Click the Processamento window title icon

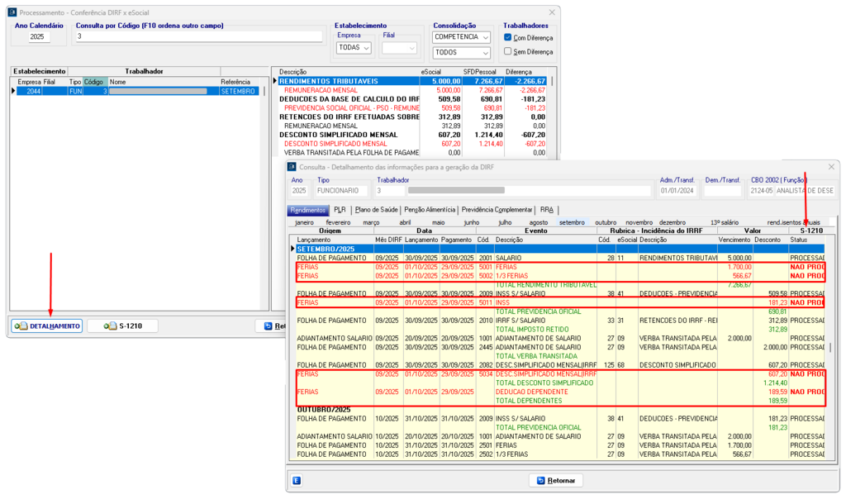[x=12, y=13]
